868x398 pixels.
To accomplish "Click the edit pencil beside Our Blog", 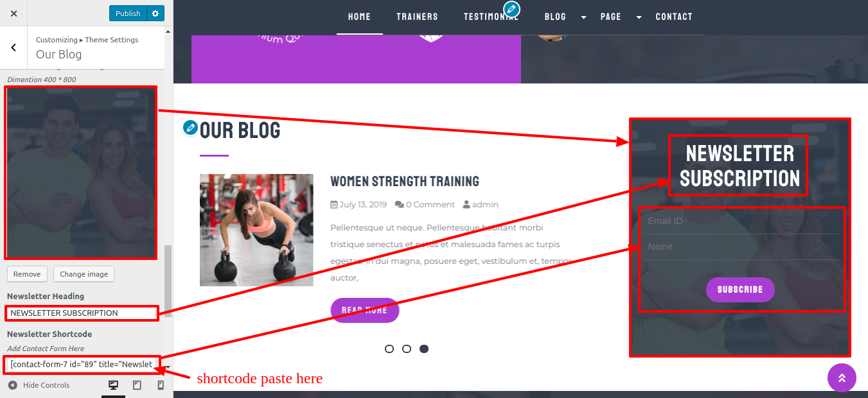I will (190, 128).
